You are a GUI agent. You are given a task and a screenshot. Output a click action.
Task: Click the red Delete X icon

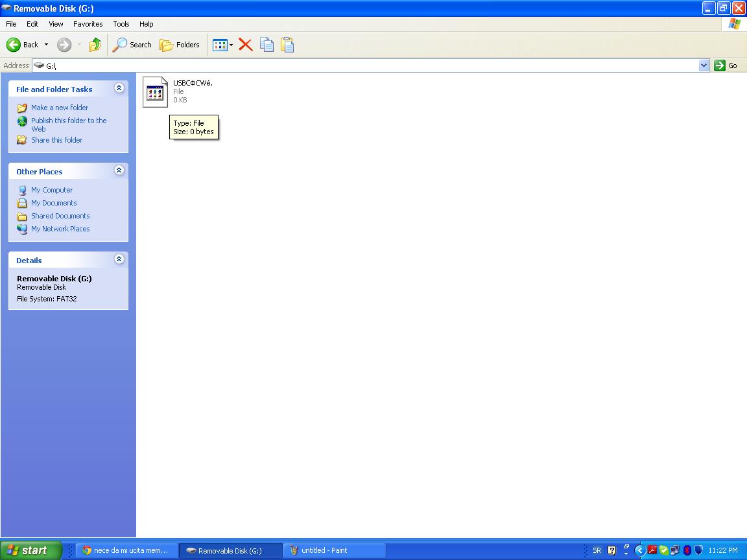(x=245, y=45)
